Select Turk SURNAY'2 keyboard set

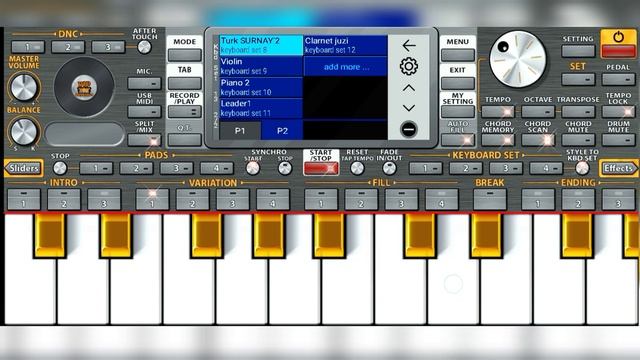(x=261, y=45)
